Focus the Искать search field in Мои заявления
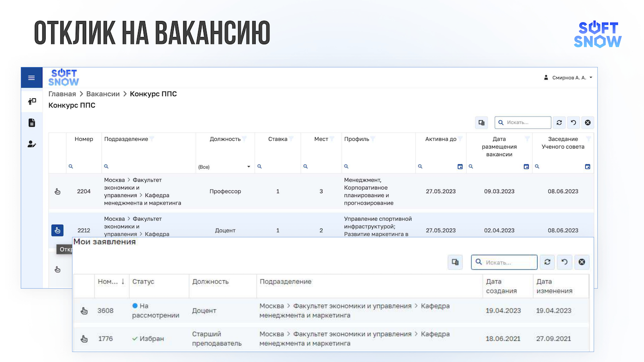Image resolution: width=644 pixels, height=362 pixels. (504, 262)
